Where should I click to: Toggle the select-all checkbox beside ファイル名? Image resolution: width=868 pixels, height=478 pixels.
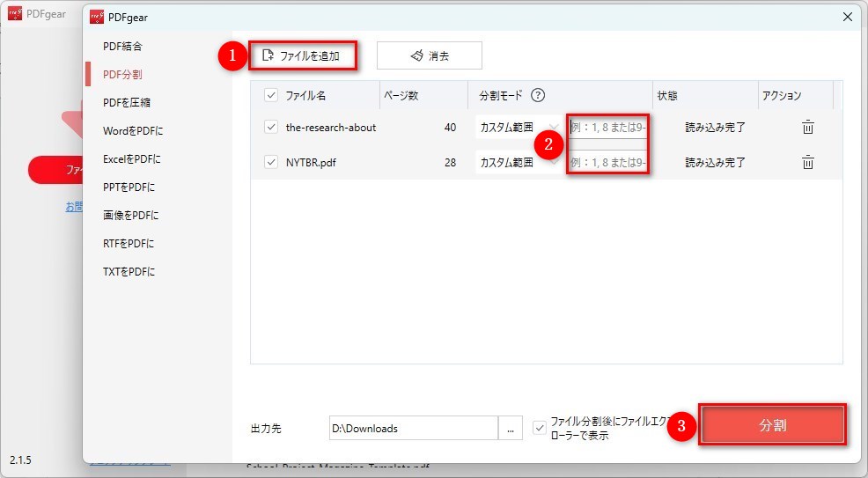(270, 95)
